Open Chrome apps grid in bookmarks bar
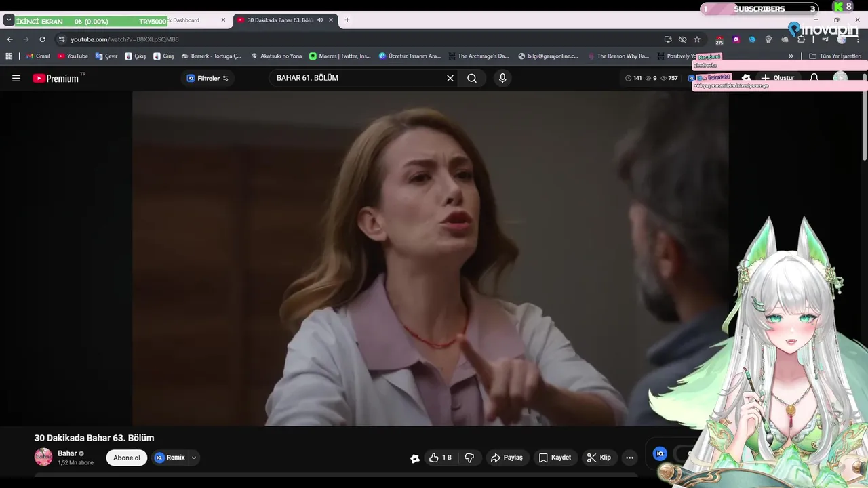The height and width of the screenshot is (488, 868). point(9,56)
